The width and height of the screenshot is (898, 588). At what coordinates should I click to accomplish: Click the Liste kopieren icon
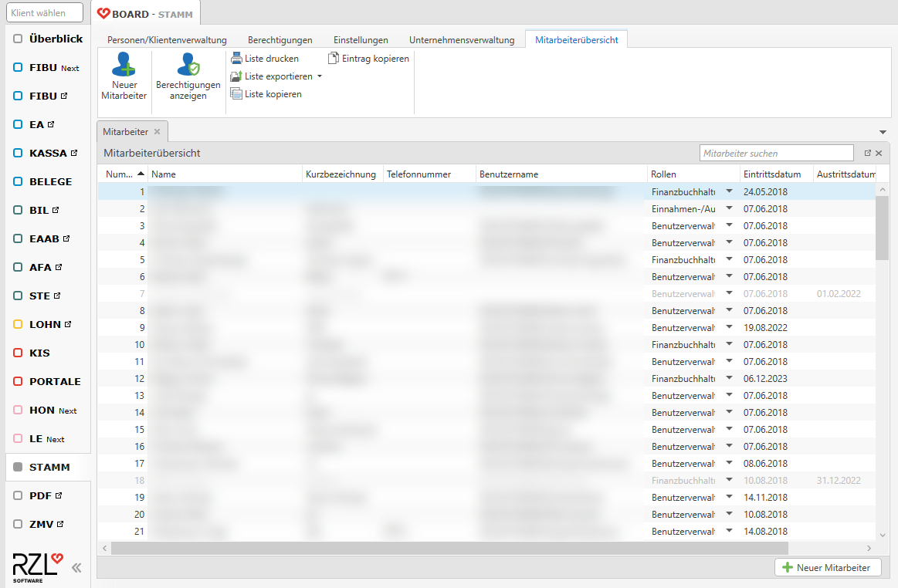[x=236, y=94]
